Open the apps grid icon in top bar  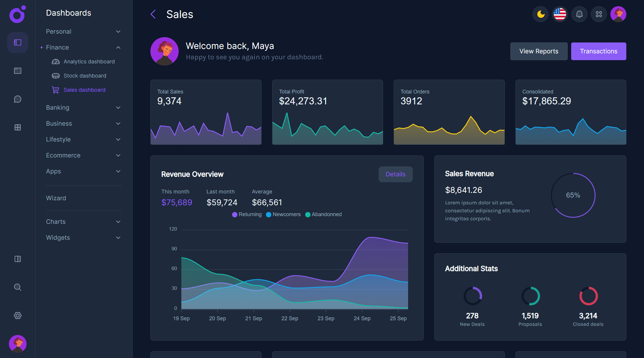pos(599,14)
